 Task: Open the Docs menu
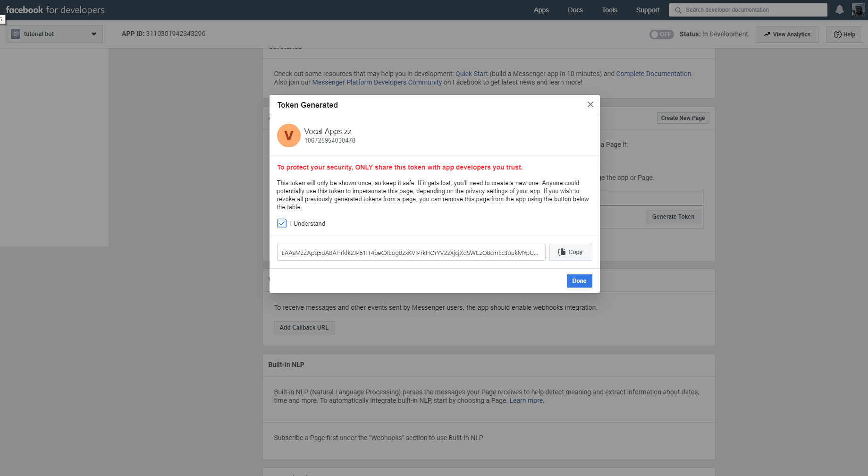point(575,10)
